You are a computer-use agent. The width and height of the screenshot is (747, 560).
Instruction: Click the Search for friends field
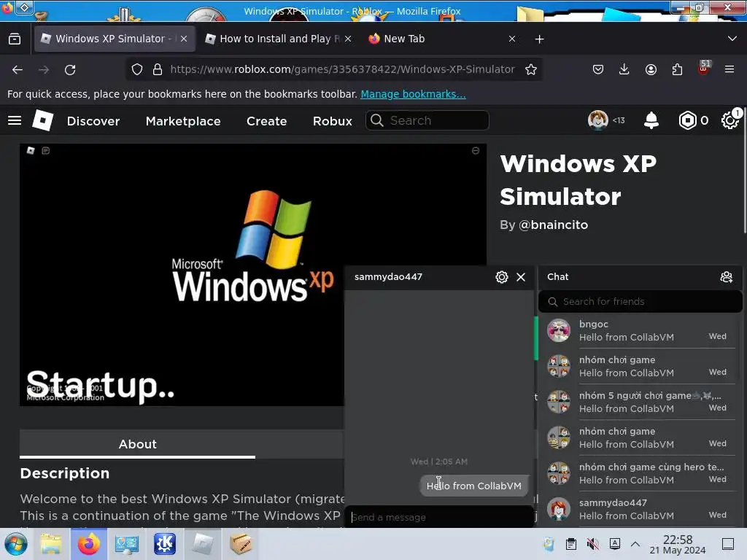[640, 302]
